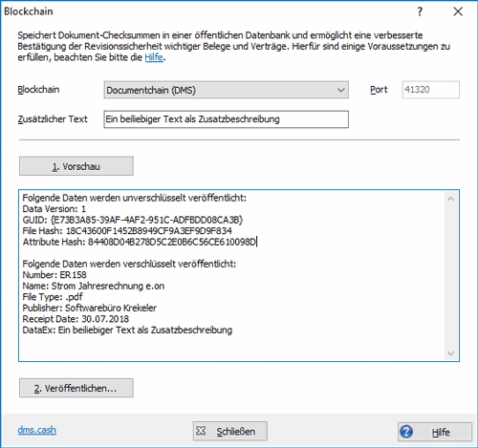Click the File Hash line in preview text
This screenshot has height=448, width=478.
point(127,231)
